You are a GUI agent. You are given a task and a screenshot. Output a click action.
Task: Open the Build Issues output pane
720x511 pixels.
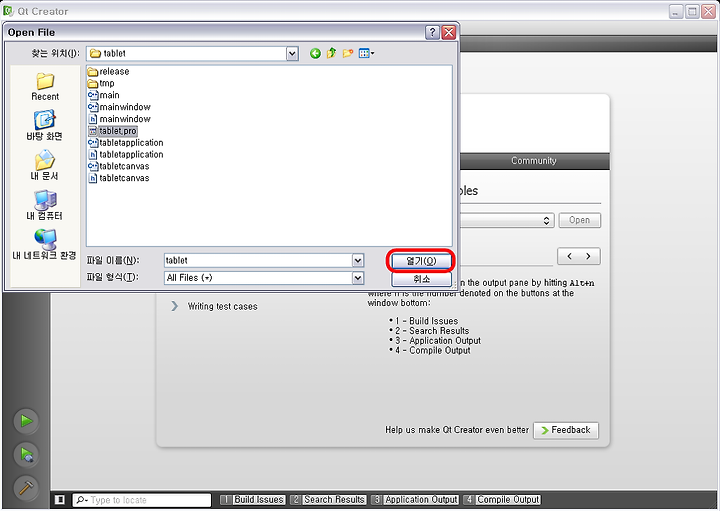pos(253,500)
